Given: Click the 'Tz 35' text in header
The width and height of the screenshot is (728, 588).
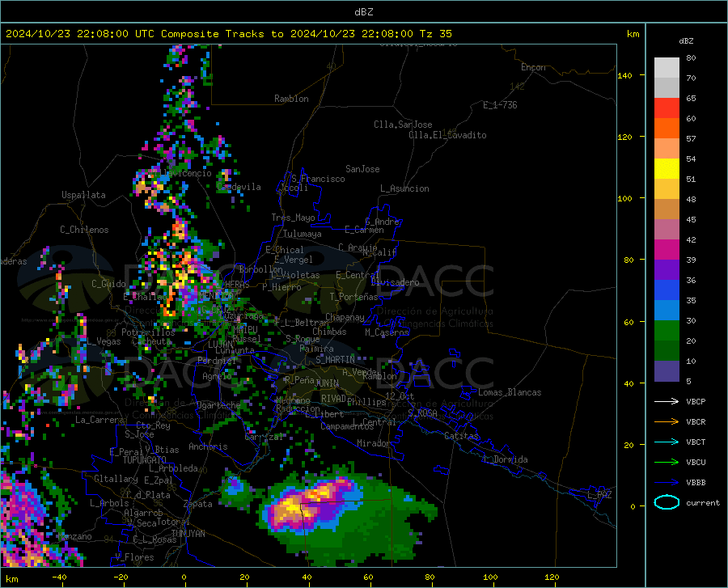Looking at the screenshot, I should pyautogui.click(x=436, y=34).
